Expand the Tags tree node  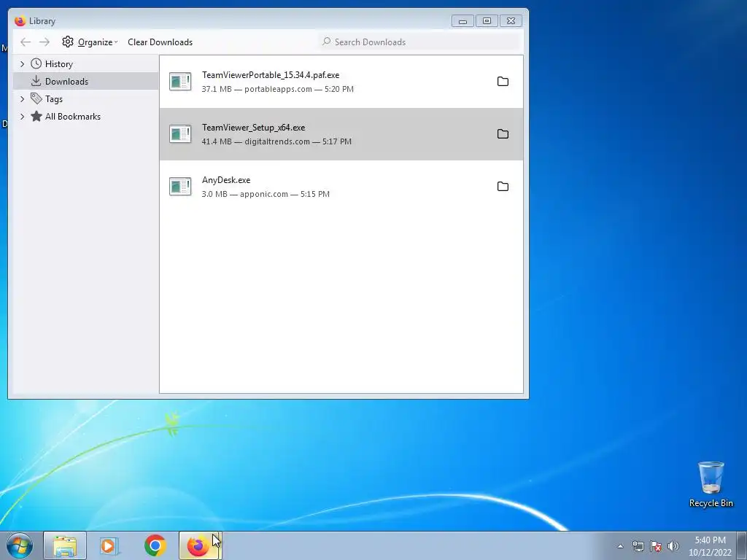click(22, 99)
